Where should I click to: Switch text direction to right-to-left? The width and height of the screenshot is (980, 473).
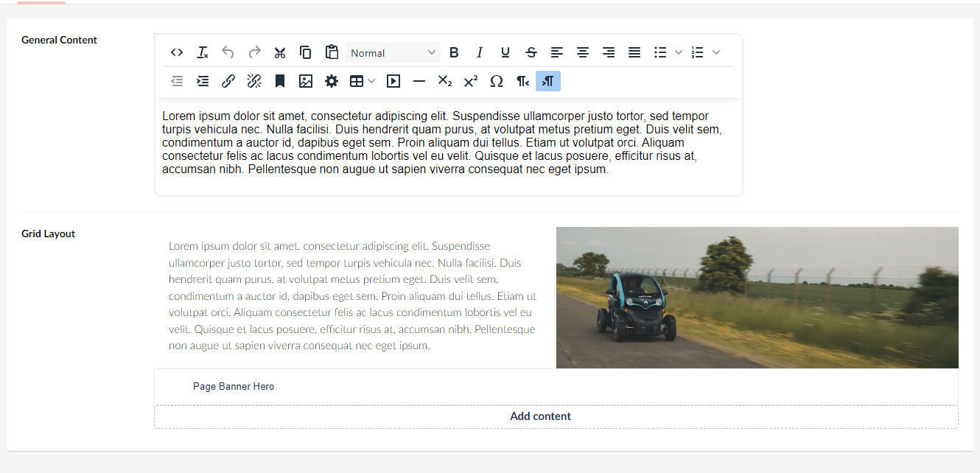click(x=522, y=81)
